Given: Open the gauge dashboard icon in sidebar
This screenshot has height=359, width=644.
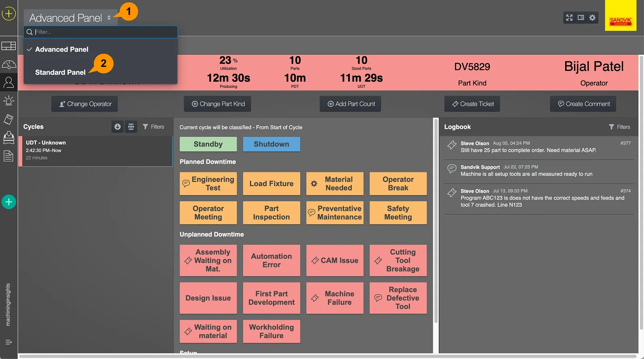Looking at the screenshot, I should (x=9, y=64).
